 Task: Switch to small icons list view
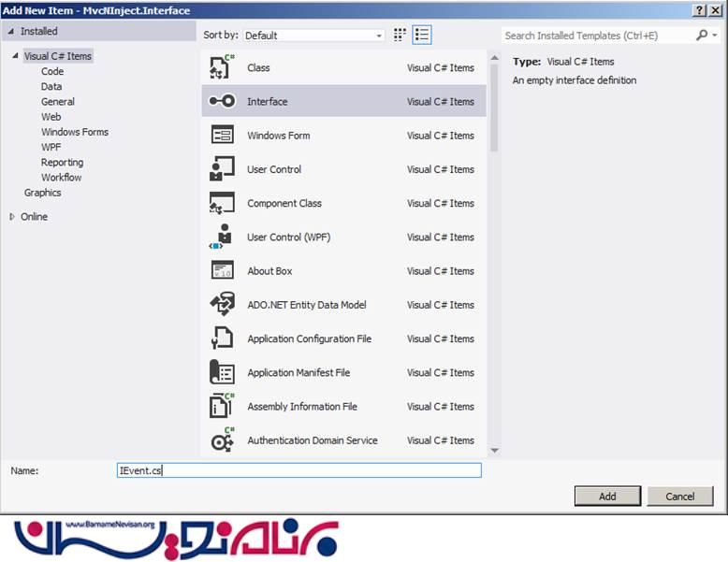pyautogui.click(x=422, y=35)
